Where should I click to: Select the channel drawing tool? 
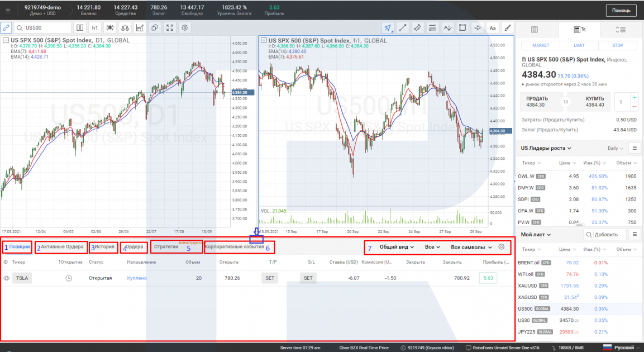pos(418,28)
